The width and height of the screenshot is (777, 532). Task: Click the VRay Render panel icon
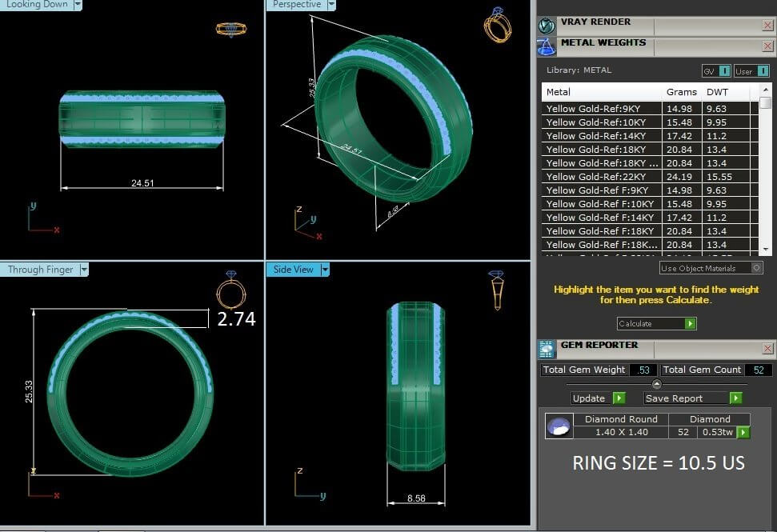tap(547, 26)
